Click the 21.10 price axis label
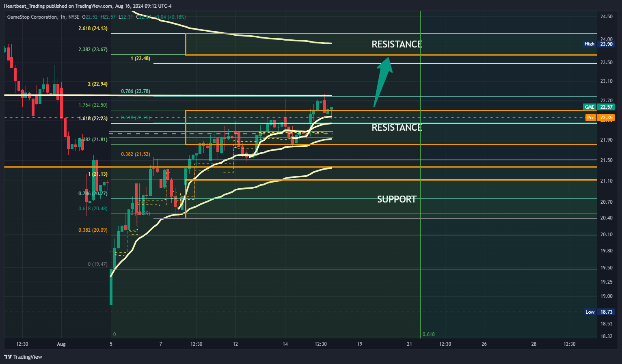The height and width of the screenshot is (364, 622). [x=607, y=181]
